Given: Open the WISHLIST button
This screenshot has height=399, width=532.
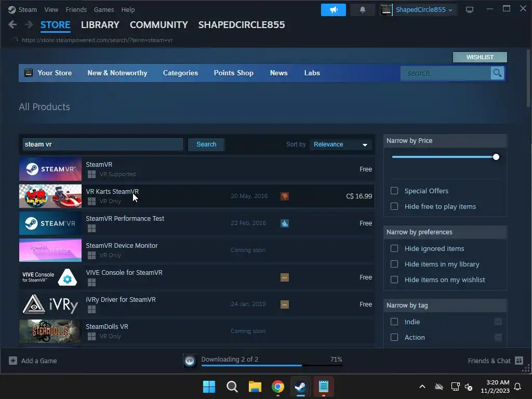Looking at the screenshot, I should 480,57.
